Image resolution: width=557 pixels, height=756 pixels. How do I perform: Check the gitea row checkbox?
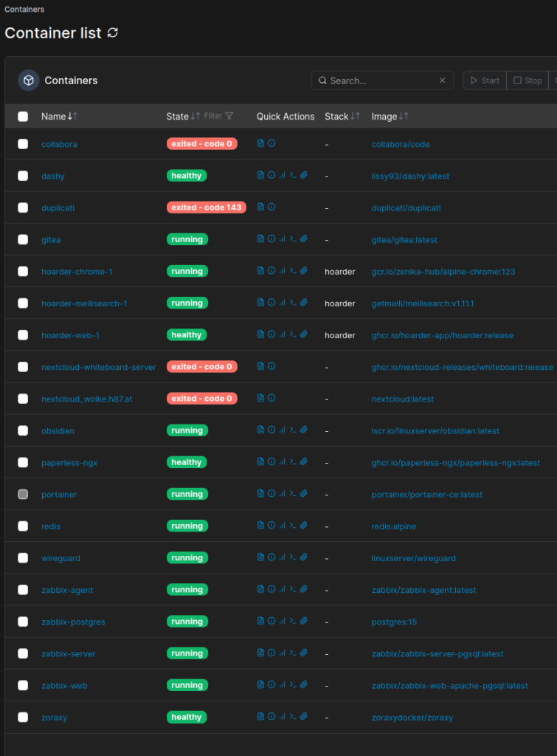[23, 239]
